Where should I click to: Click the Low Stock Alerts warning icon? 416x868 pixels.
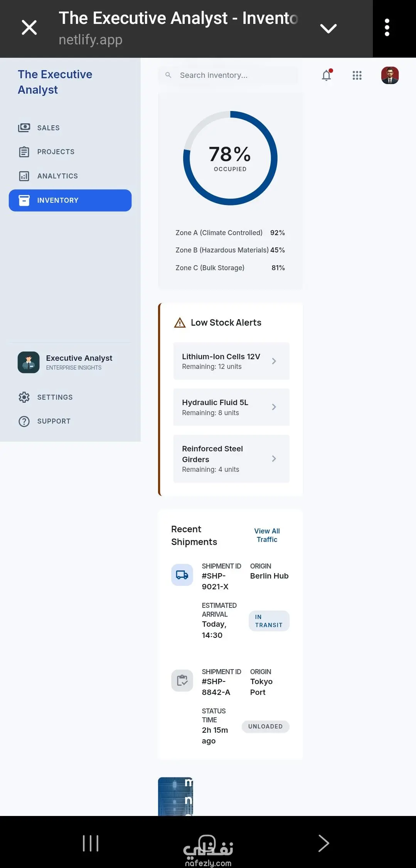pyautogui.click(x=180, y=323)
